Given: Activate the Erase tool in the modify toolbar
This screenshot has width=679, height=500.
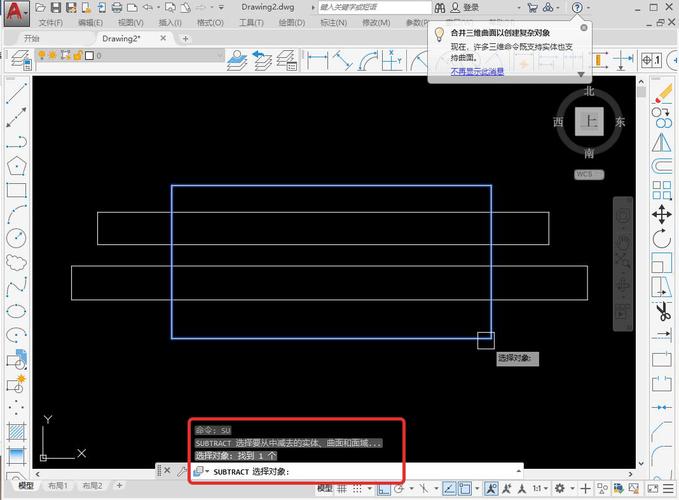Looking at the screenshot, I should (662, 93).
